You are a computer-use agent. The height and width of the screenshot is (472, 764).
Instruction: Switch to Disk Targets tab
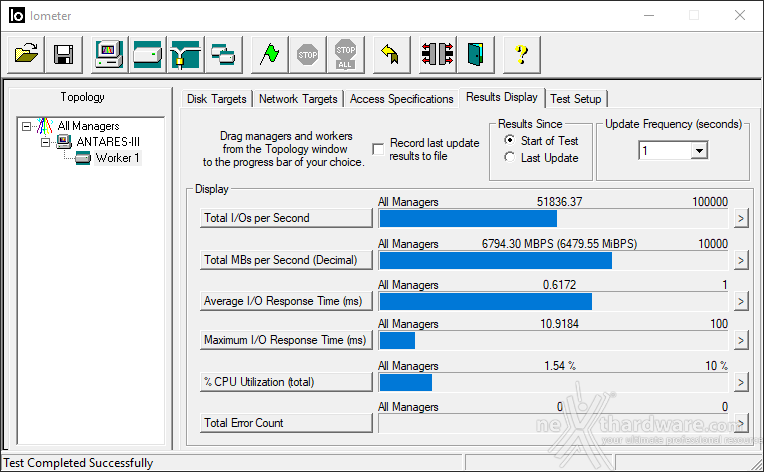point(217,99)
